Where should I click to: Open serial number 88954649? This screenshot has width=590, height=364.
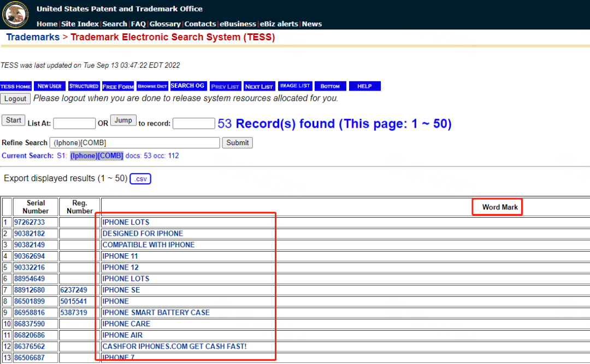[29, 279]
